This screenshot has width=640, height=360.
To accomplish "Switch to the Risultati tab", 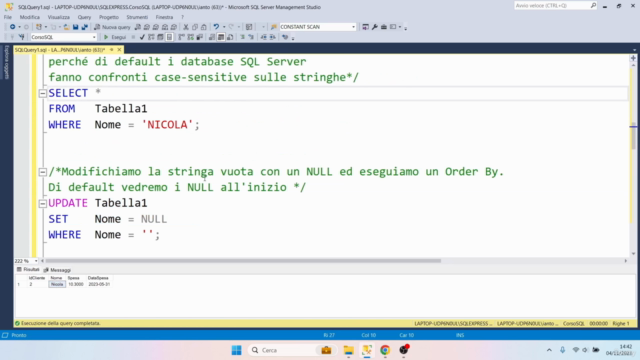I will pyautogui.click(x=28, y=270).
